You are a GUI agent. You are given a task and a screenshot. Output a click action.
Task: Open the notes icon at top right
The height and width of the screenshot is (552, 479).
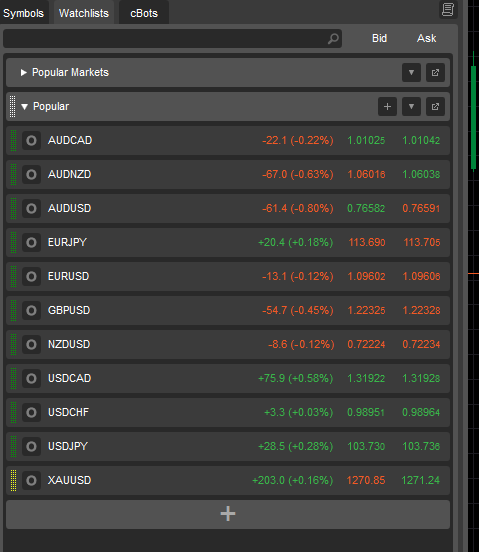pos(448,10)
